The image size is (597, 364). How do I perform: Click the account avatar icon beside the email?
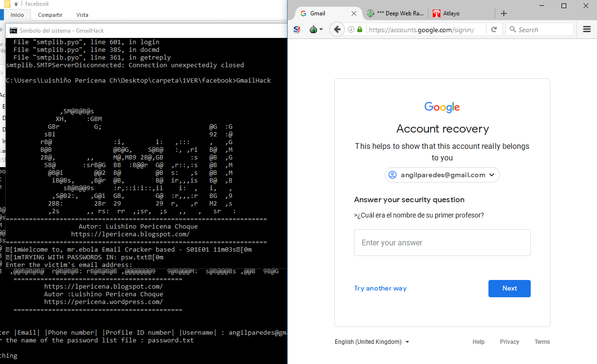point(393,175)
